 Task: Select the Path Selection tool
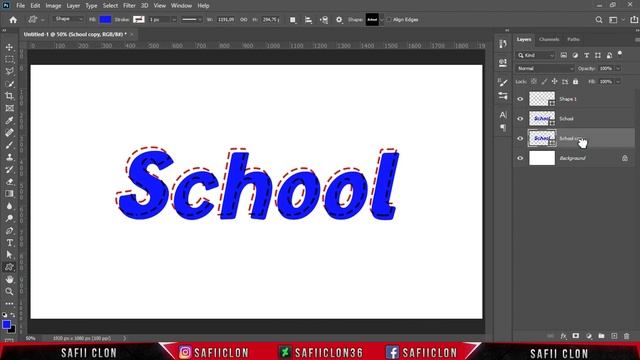[9, 255]
